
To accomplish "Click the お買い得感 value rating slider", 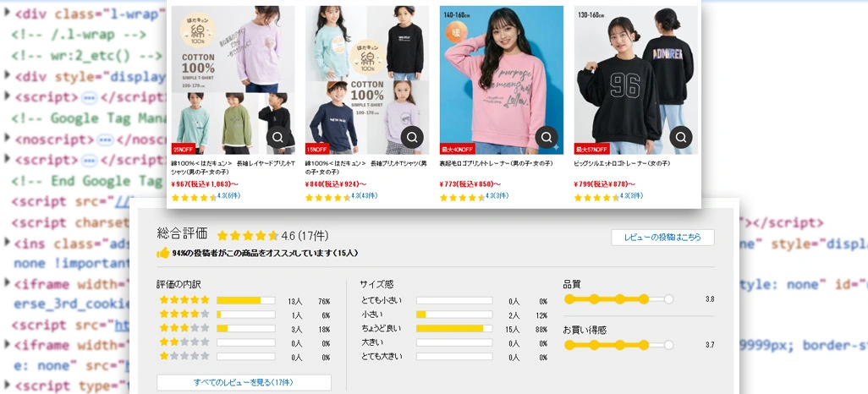I will [619, 345].
